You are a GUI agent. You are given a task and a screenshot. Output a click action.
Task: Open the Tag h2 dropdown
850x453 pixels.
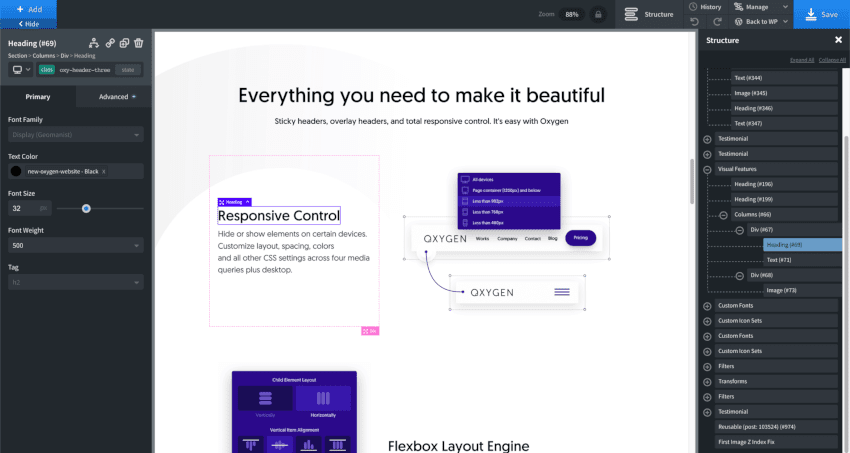(76, 282)
